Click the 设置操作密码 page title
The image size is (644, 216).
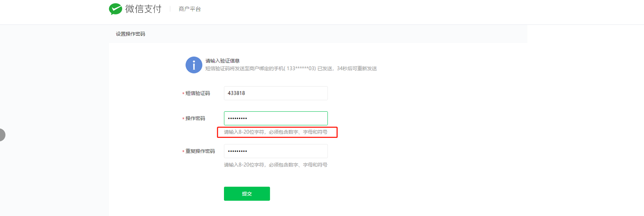pyautogui.click(x=130, y=34)
